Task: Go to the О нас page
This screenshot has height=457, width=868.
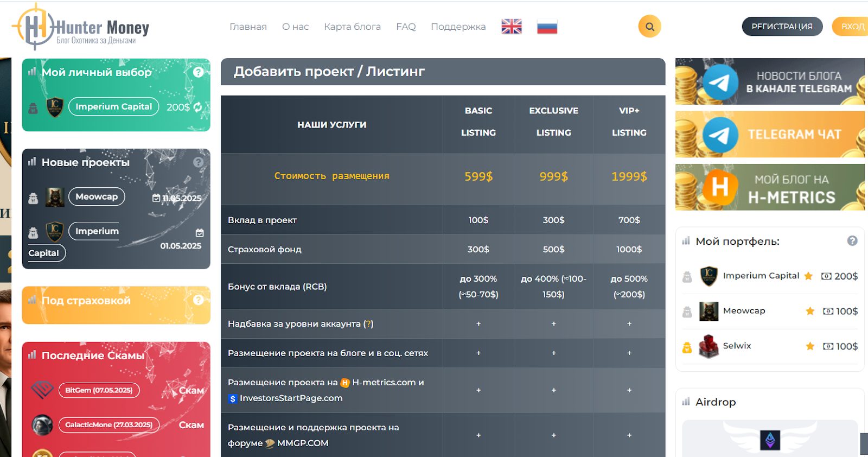Action: [x=295, y=27]
